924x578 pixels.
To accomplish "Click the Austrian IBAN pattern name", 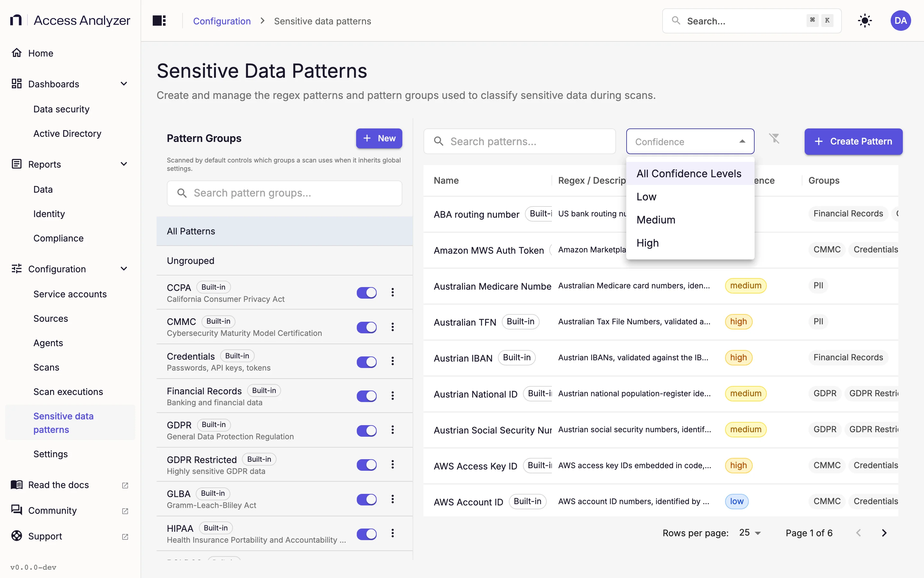I will point(463,358).
